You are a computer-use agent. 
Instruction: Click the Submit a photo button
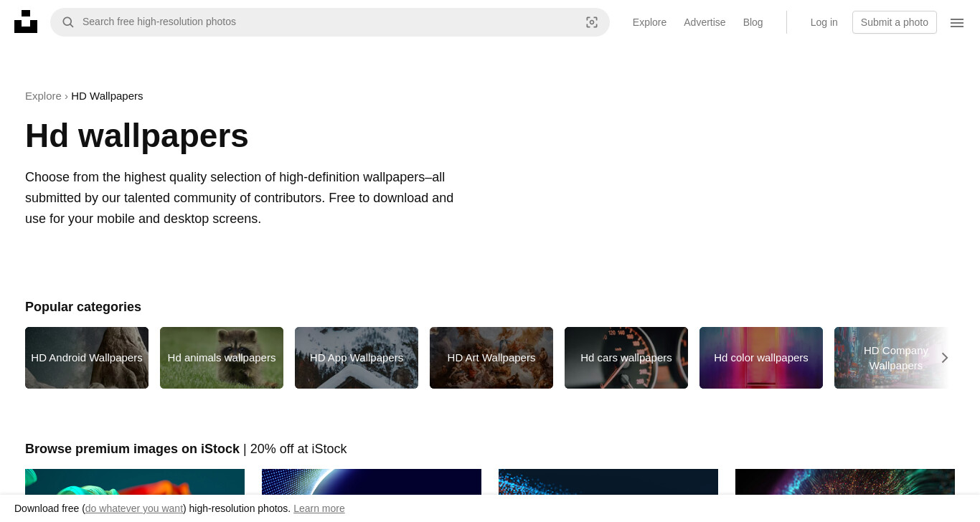[895, 22]
